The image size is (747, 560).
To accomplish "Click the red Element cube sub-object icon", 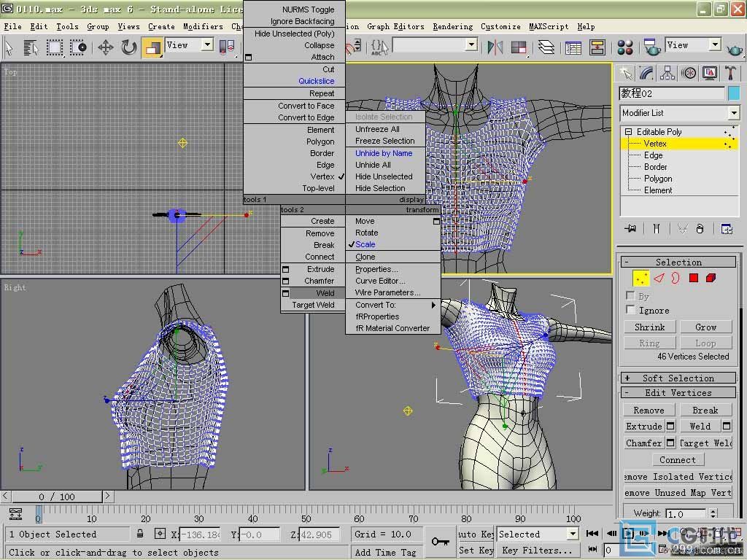I will [x=711, y=278].
